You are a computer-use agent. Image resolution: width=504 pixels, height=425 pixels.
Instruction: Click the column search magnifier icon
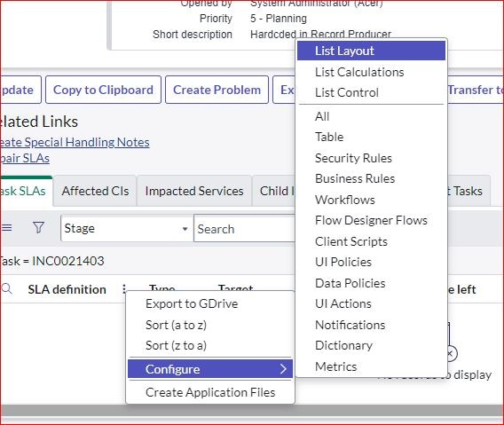(6, 289)
